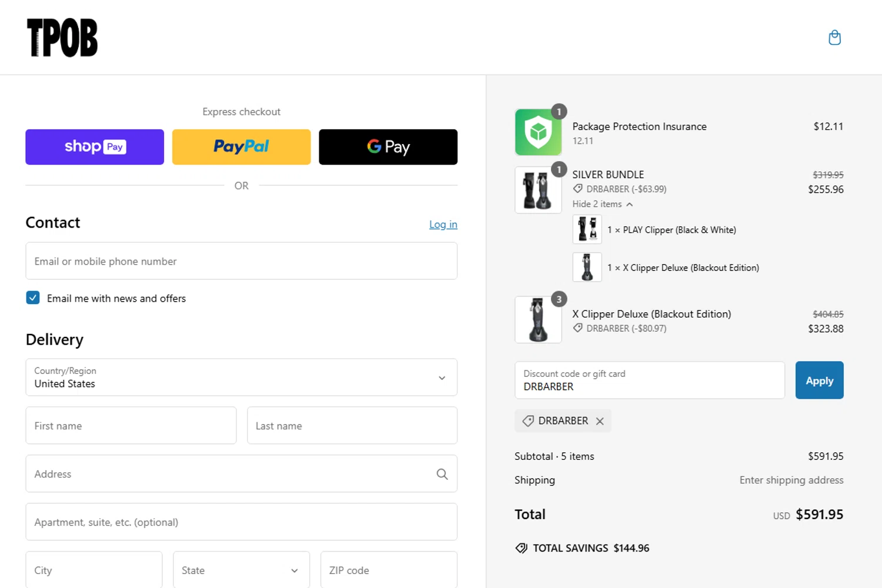
Task: Click the Express checkout heading
Action: 241,112
